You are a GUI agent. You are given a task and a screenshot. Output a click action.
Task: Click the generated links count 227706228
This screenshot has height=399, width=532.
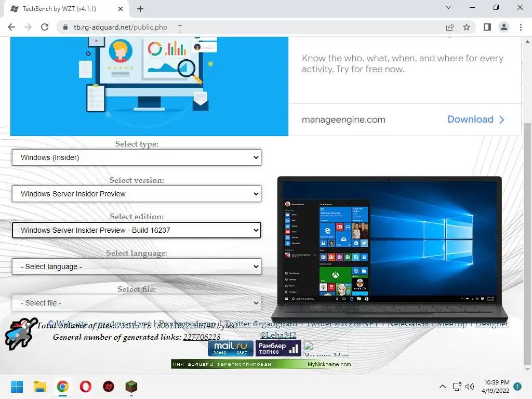[202, 337]
